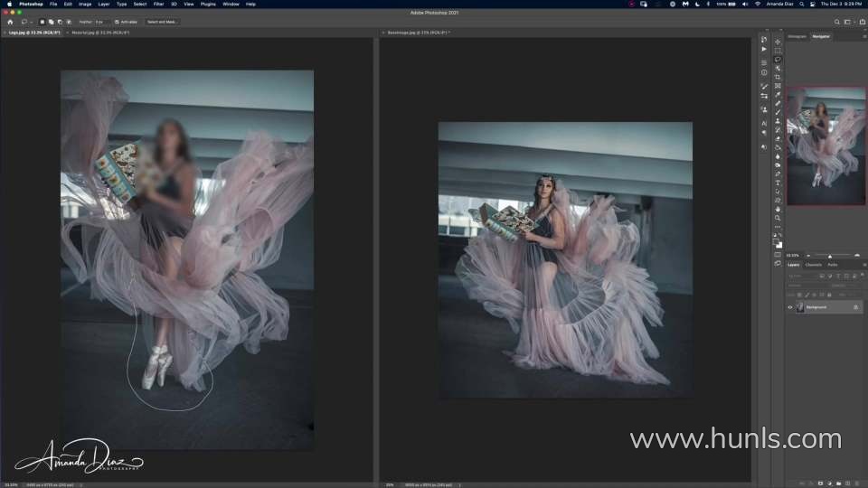Open the layer blend mode dropdown
Image resolution: width=868 pixels, height=488 pixels.
(x=809, y=286)
